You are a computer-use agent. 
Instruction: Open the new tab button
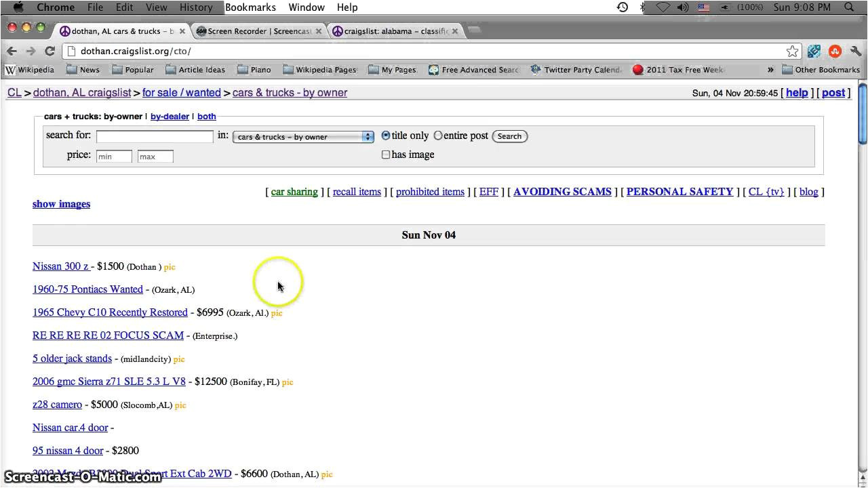point(475,30)
